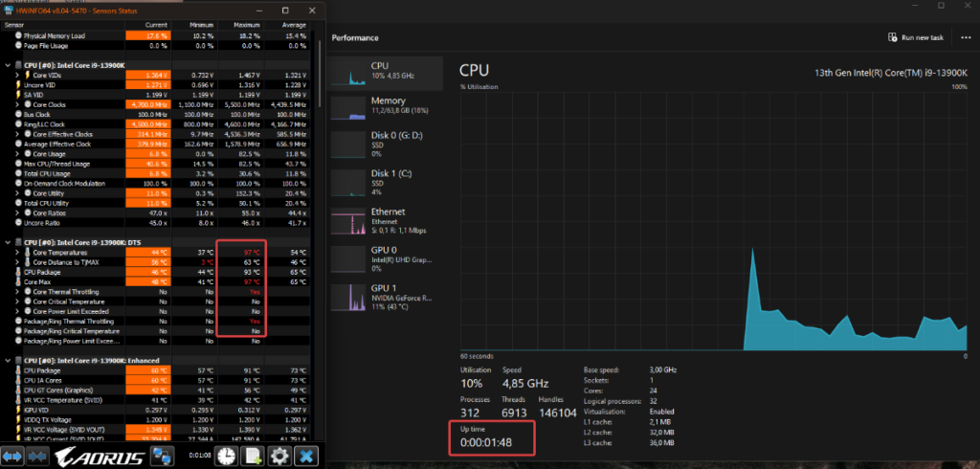Screen dimensions: 980x469
Task: Expand the Core Effective Clocks row
Action: 17,134
